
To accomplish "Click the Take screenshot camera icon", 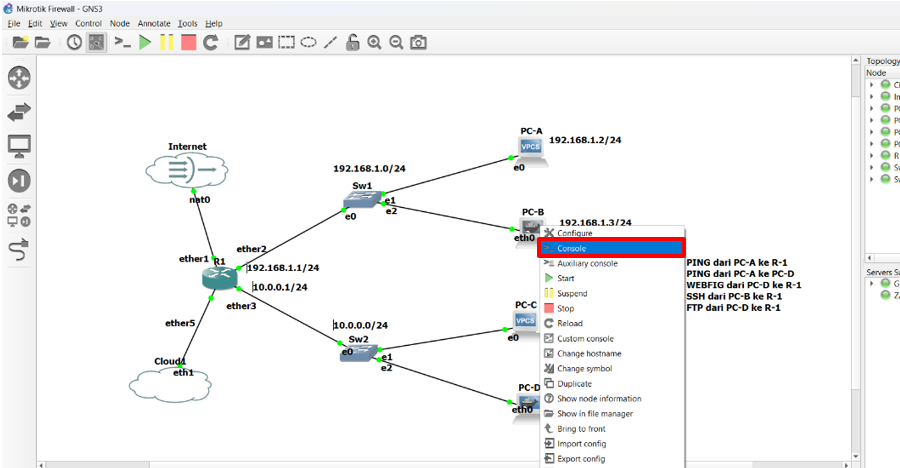I will (x=418, y=42).
